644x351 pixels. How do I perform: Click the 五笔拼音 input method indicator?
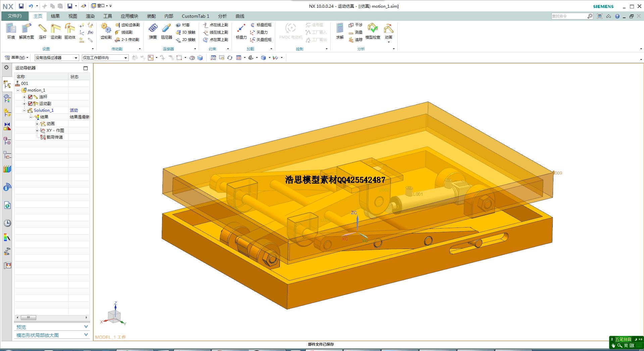623,339
